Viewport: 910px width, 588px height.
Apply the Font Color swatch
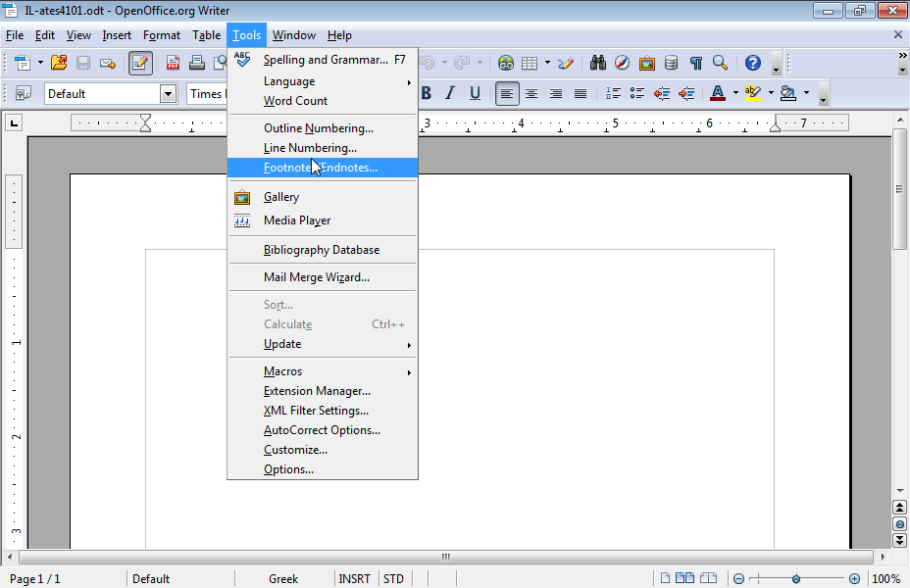pos(718,93)
